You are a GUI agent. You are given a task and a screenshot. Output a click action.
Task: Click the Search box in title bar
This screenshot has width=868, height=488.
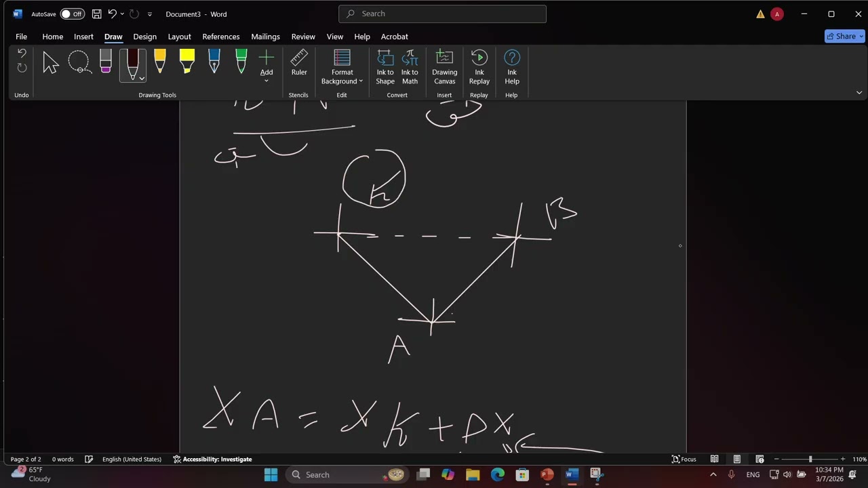(442, 14)
